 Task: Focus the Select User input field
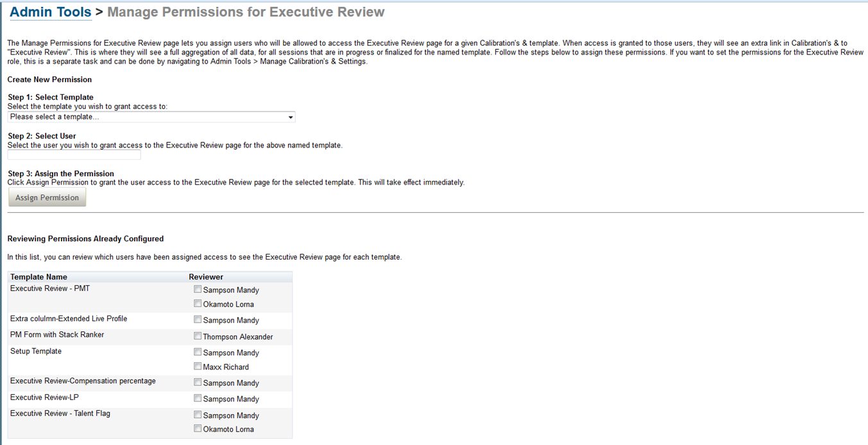74,155
